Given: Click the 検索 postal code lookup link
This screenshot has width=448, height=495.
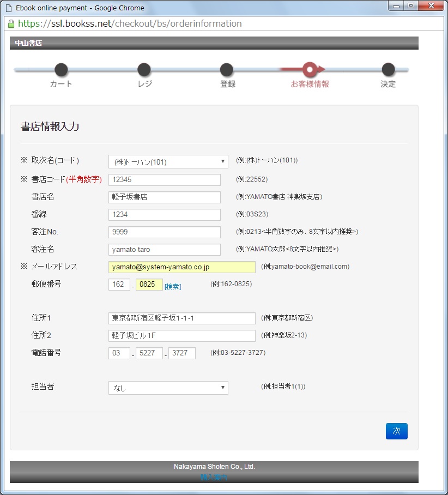Looking at the screenshot, I should (x=174, y=286).
